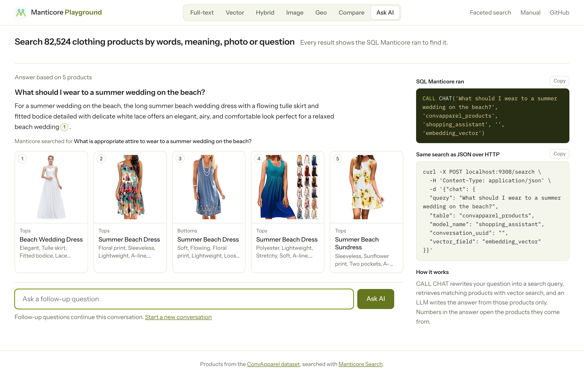584x392 pixels.
Task: Focus the follow-up question input field
Action: [184, 299]
